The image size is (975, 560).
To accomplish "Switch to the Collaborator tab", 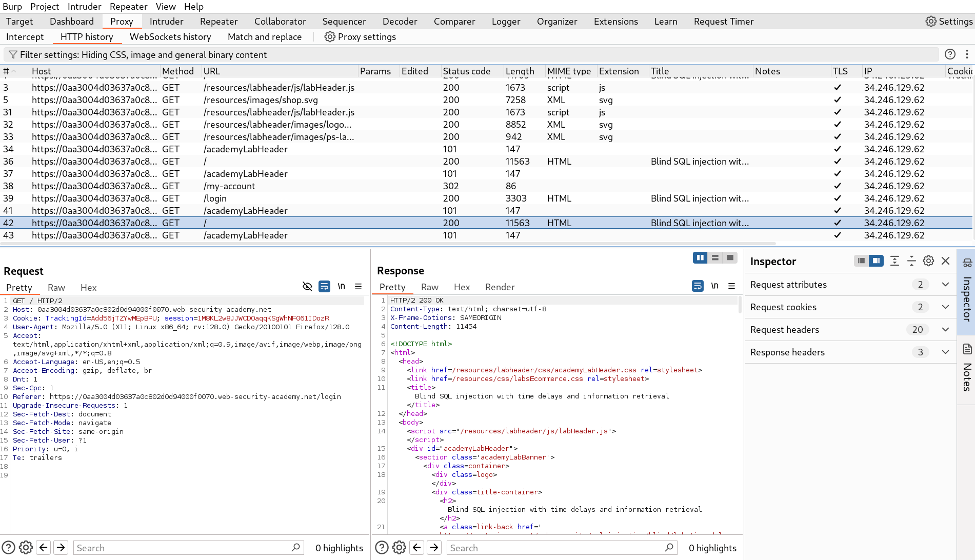I will click(x=280, y=21).
